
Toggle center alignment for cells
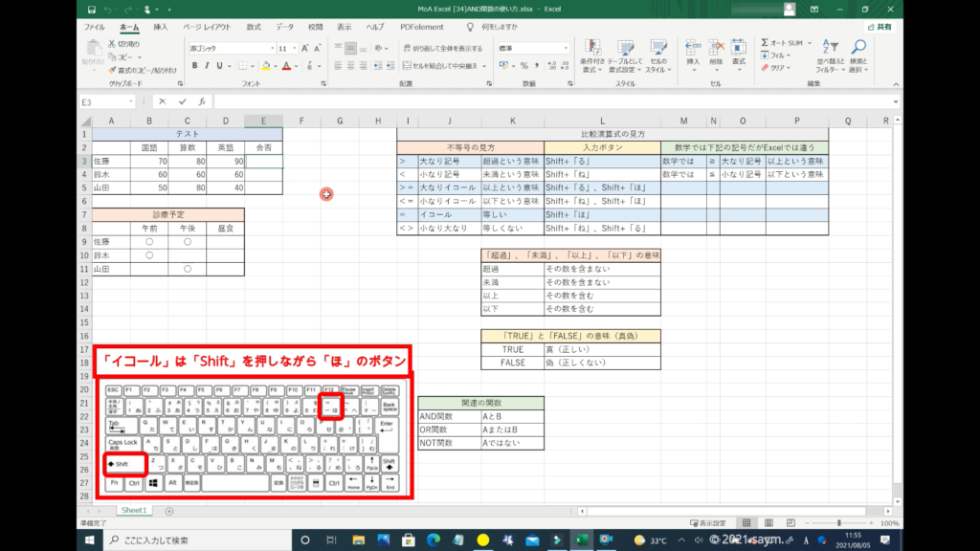[x=351, y=66]
